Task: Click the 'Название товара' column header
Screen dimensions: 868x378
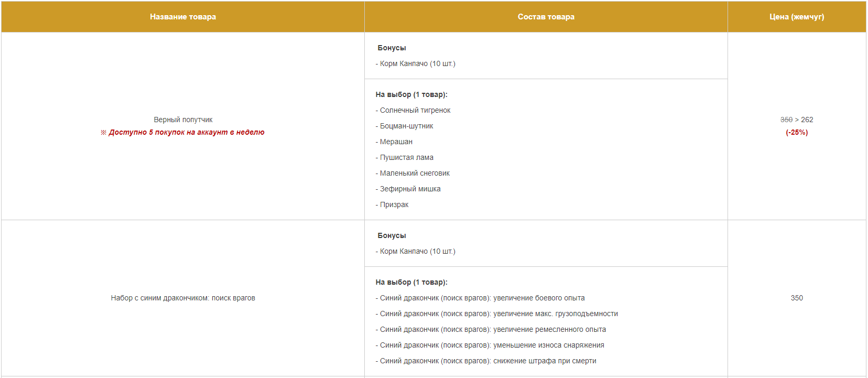Action: 183,17
